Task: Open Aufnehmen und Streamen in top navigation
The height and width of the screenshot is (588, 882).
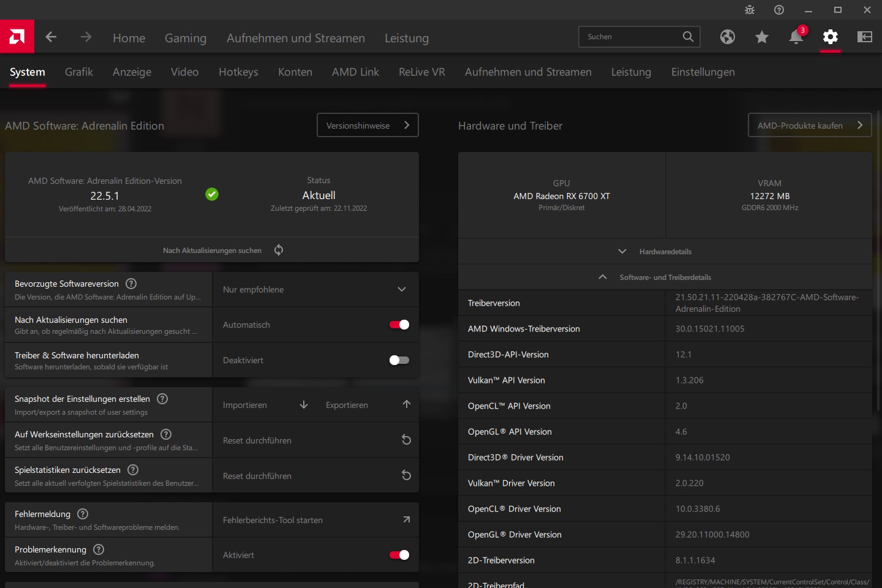Action: pos(296,38)
